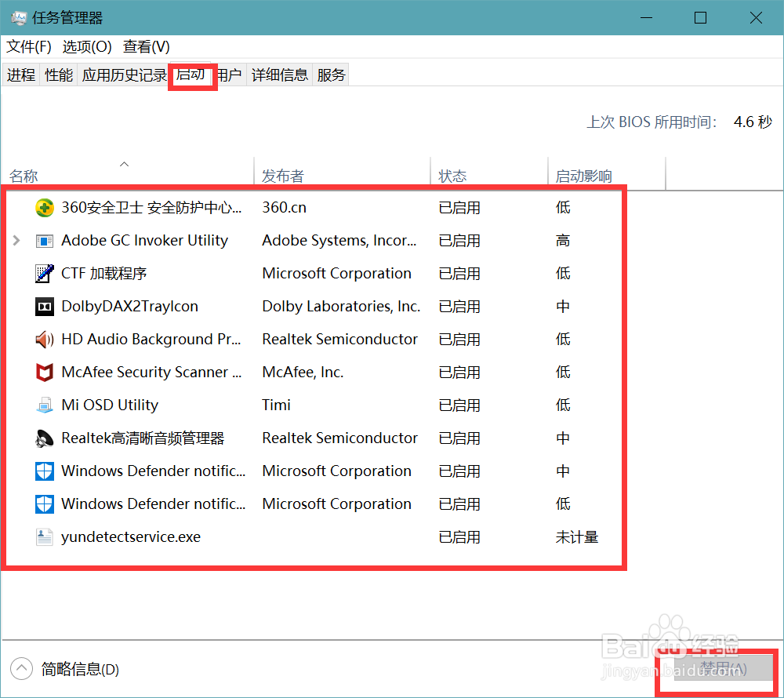Click the Adobe GC Invoker Utility icon

coord(45,240)
